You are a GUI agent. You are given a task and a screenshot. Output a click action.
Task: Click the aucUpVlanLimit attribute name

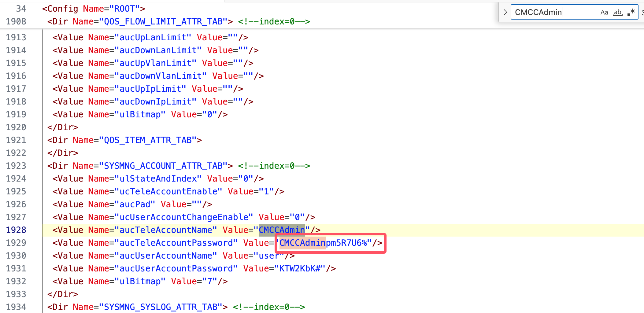coord(155,63)
